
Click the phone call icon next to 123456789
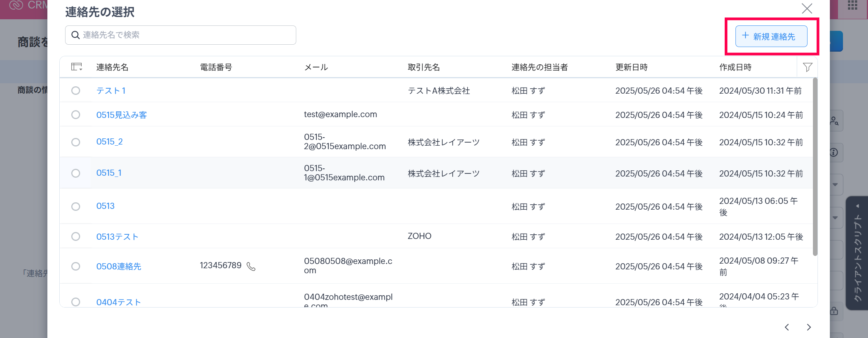251,266
